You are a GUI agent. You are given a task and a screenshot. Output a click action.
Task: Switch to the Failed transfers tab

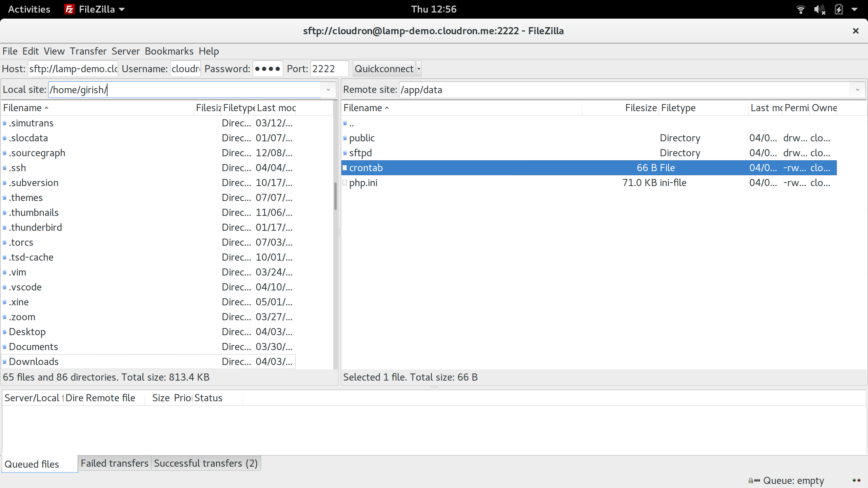(114, 463)
